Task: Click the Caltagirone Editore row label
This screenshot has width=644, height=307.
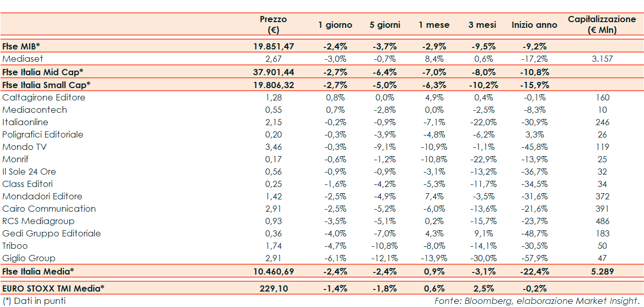Action: pyautogui.click(x=44, y=97)
